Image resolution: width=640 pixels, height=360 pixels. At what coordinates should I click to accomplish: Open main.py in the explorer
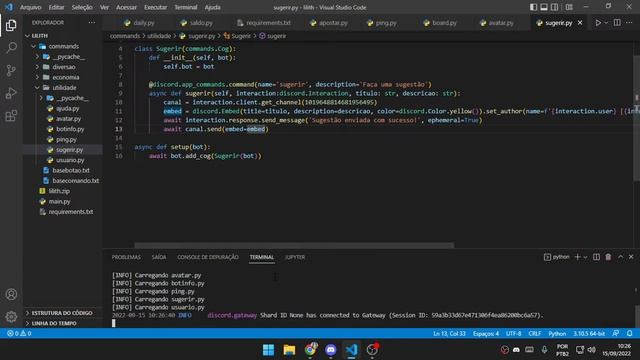coord(59,202)
